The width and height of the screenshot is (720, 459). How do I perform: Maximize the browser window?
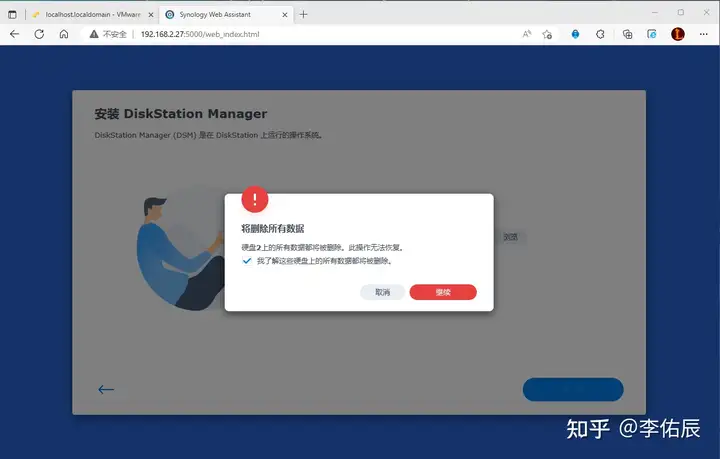(x=681, y=13)
